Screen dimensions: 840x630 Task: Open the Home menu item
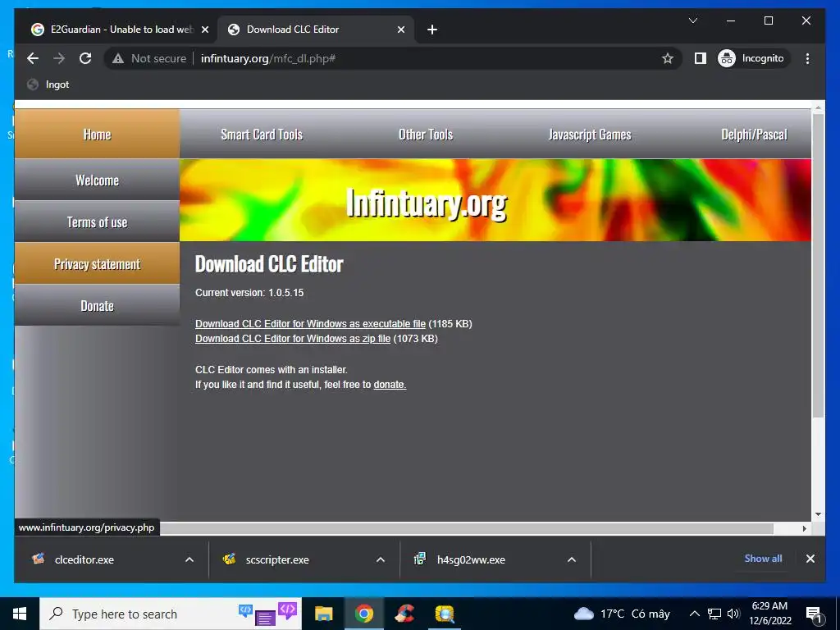click(97, 134)
